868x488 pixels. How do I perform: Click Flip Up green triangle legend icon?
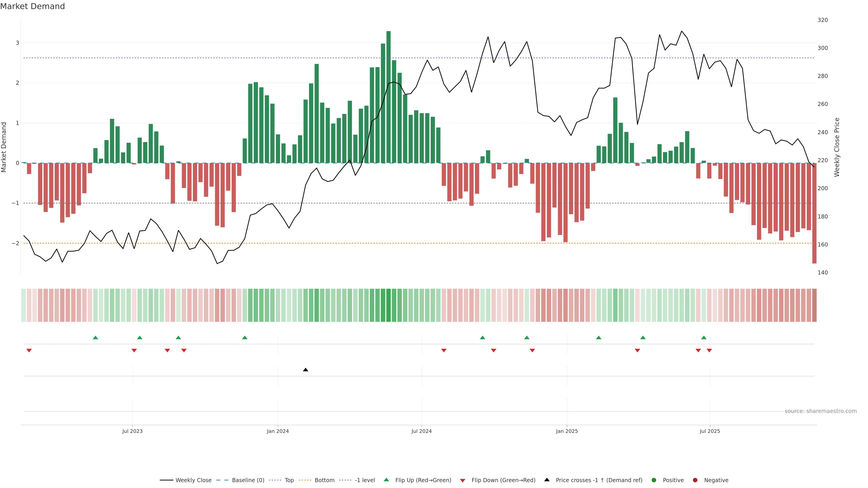pyautogui.click(x=387, y=480)
